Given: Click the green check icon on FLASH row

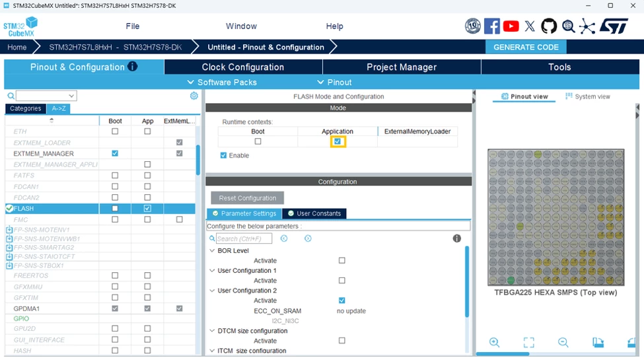Looking at the screenshot, I should [9, 209].
